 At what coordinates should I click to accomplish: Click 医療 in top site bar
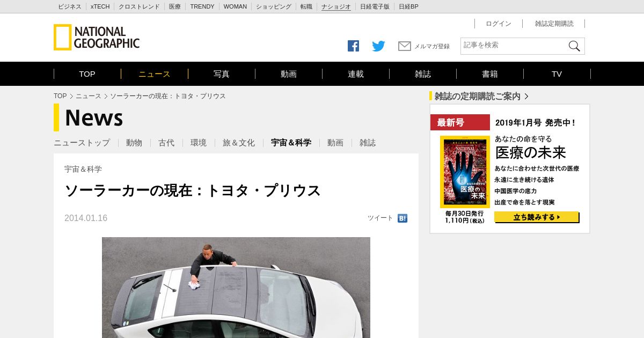tap(175, 6)
